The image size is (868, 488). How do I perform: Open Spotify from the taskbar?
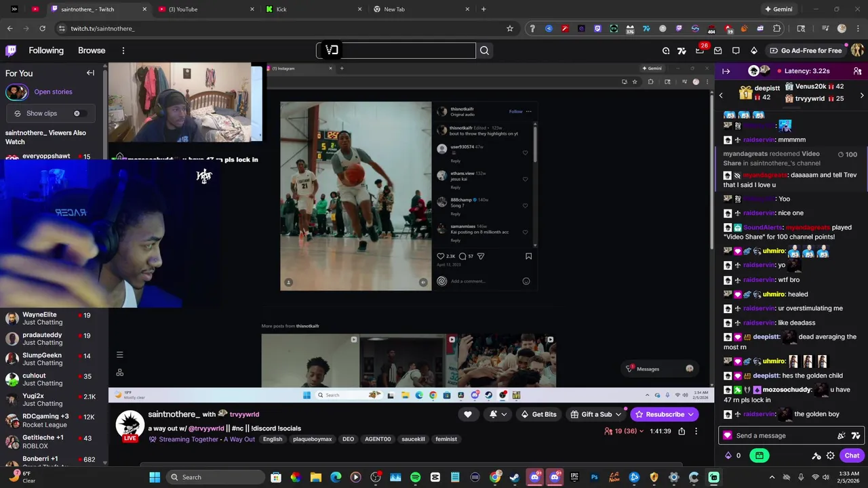click(x=416, y=477)
